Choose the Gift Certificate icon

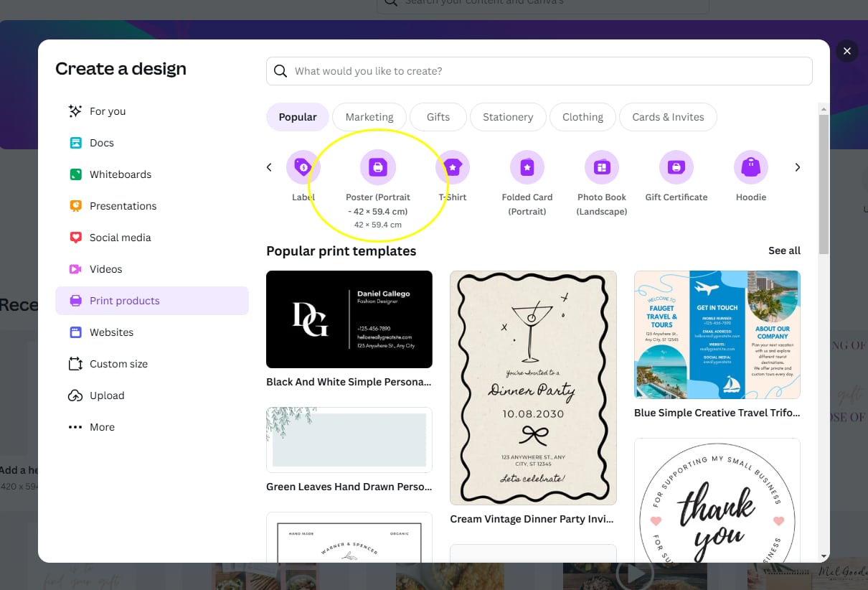click(676, 167)
